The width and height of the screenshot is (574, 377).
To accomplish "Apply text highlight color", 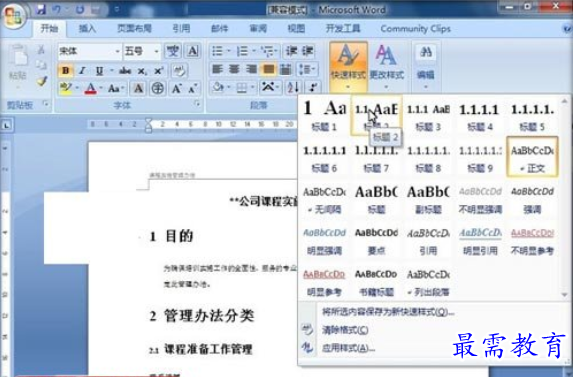I will 66,88.
